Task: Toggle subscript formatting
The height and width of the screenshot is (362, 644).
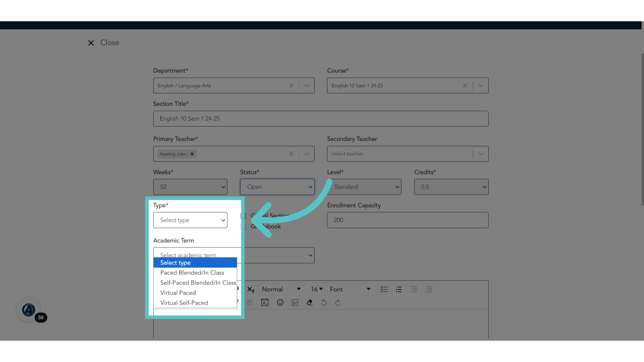Action: [x=251, y=289]
